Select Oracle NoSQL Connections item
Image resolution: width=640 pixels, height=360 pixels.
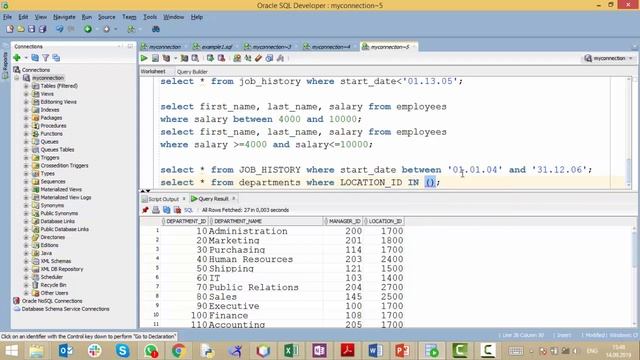[x=52, y=301]
